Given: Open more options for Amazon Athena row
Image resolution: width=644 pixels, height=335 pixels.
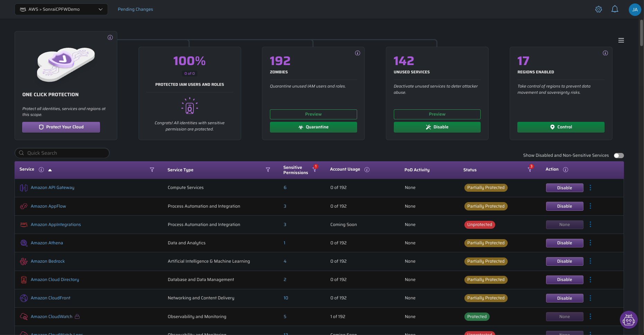Looking at the screenshot, I should (590, 243).
